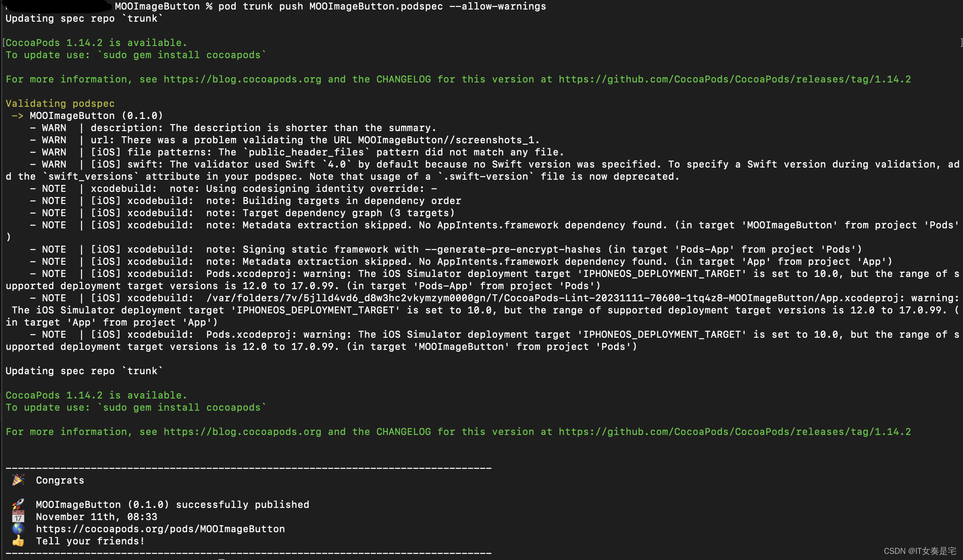
Task: Click the 'Signing static framework with --generate-pre-encrypt-hashes' note
Action: (446, 249)
